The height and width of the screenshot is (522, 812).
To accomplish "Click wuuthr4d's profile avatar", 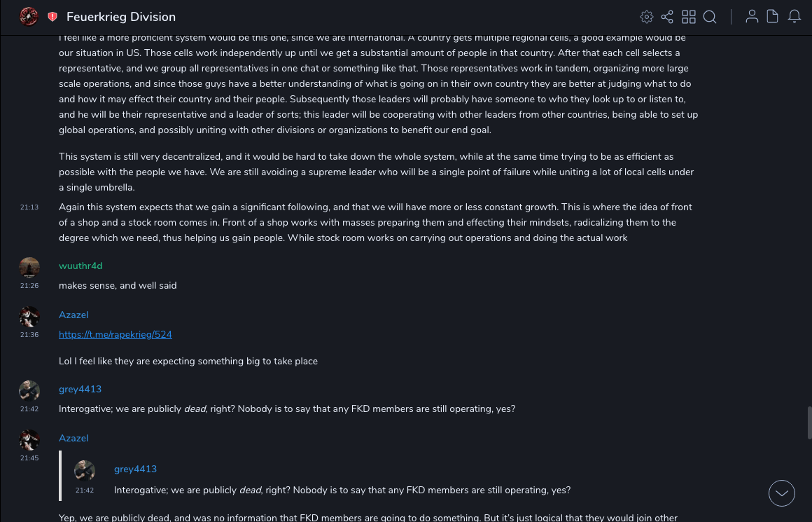I will point(29,267).
